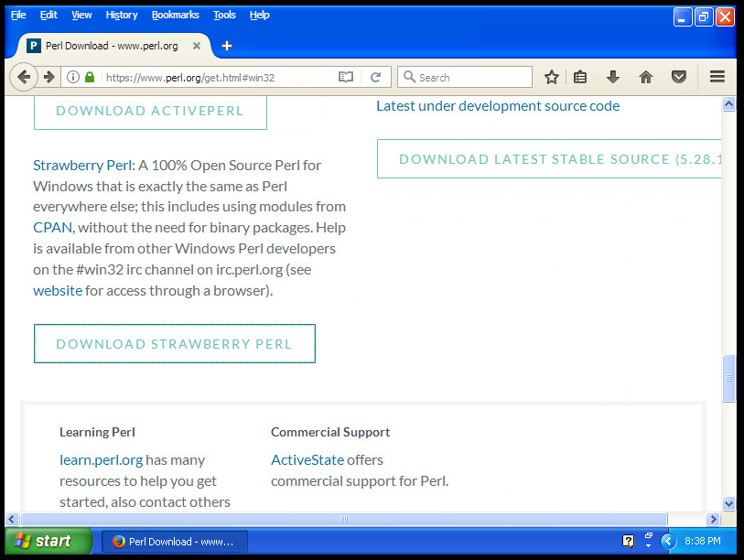Toggle Reader View in address bar
Screen dimensions: 744x560
(x=346, y=78)
